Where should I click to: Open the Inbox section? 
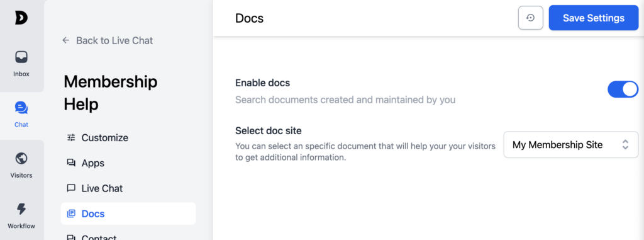coord(21,64)
